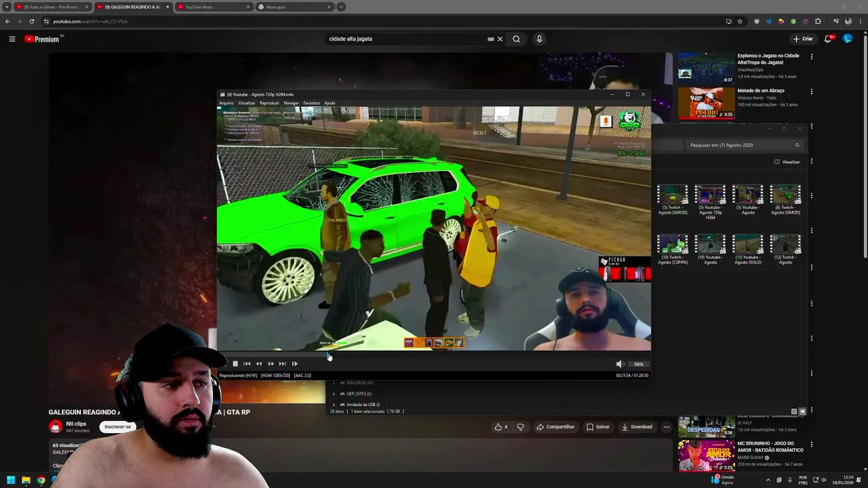
Task: Clear the YouTube search box text
Action: [x=500, y=39]
